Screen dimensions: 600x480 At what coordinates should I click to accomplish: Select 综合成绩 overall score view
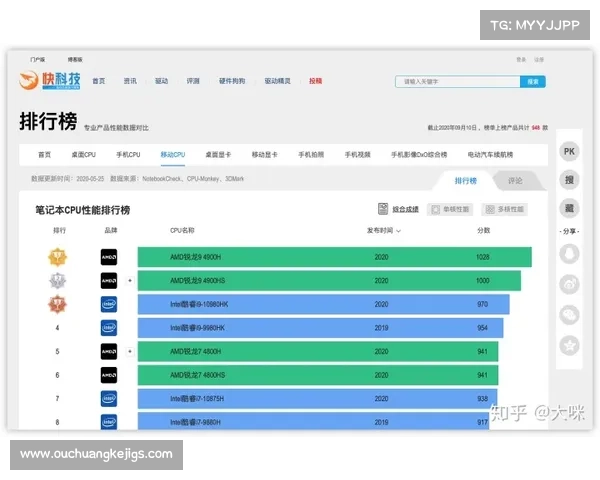point(398,209)
